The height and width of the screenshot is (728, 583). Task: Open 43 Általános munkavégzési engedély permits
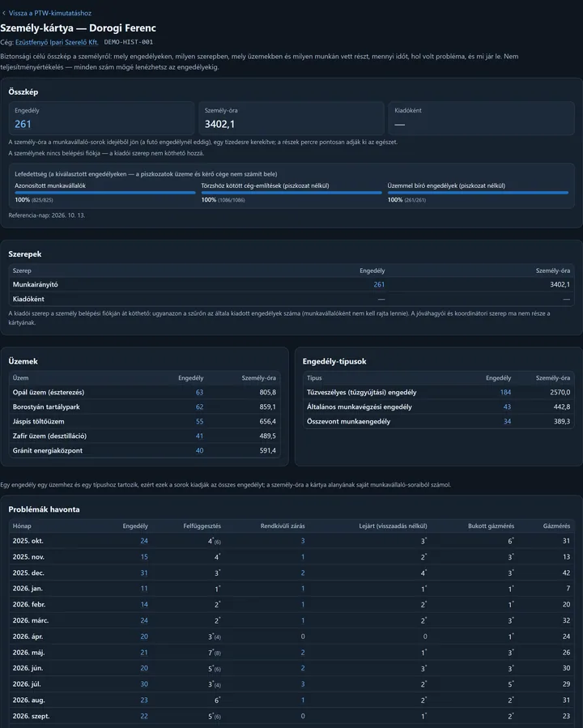[507, 407]
